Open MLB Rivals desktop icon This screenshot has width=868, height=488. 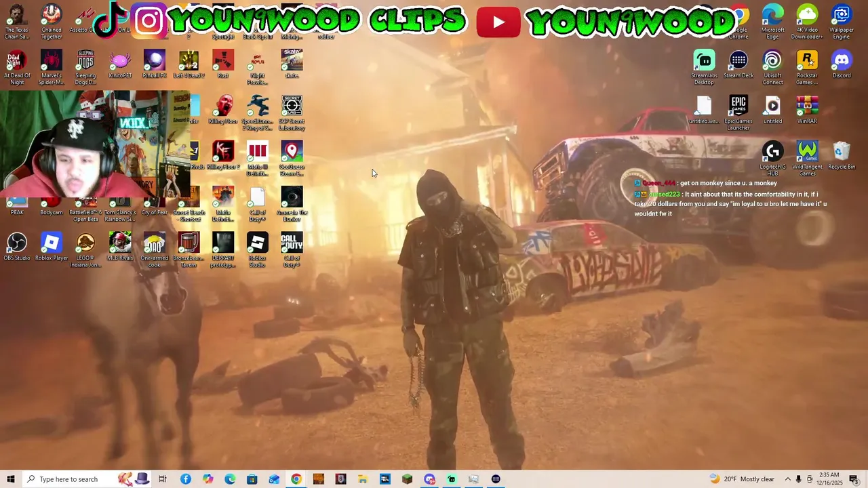pos(120,247)
